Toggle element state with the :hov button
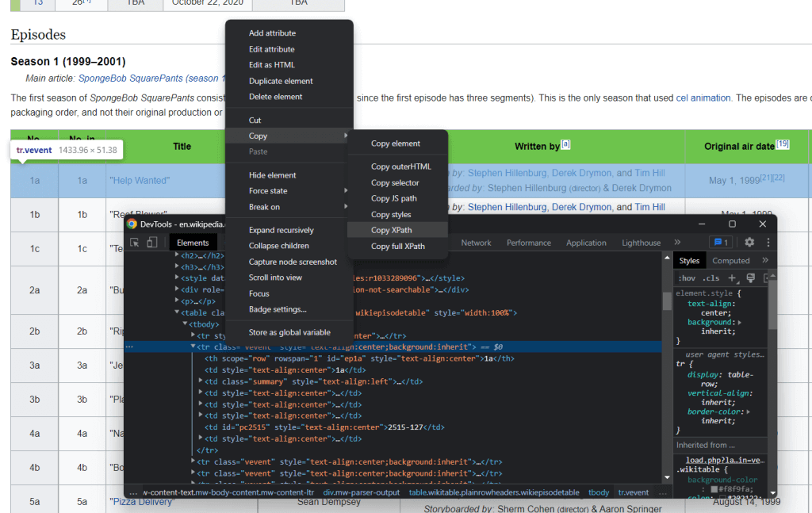This screenshot has height=513, width=812. click(687, 278)
